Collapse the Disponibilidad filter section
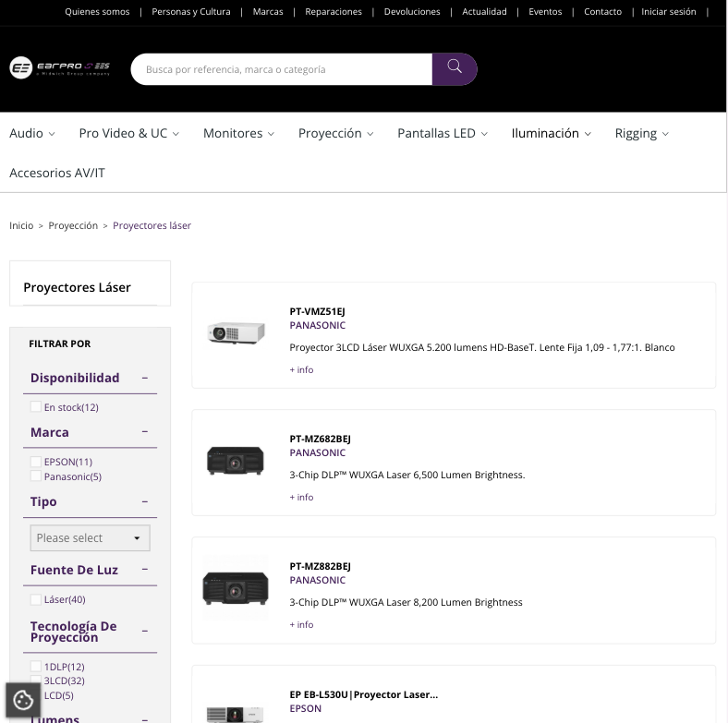 [x=145, y=379]
